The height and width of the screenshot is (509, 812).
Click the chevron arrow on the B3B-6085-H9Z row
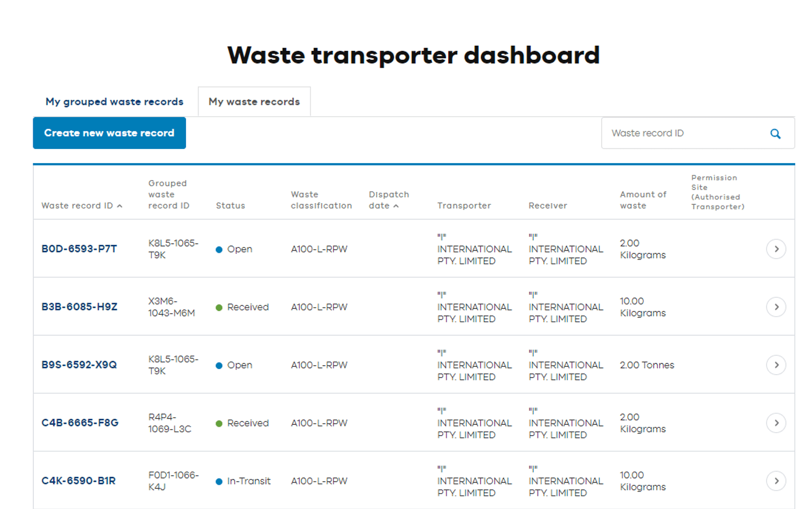point(776,306)
